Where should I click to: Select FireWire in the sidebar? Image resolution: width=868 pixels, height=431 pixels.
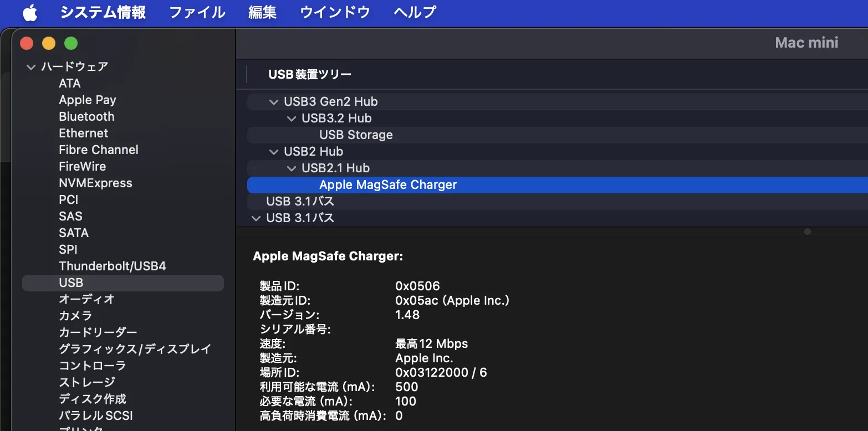click(x=83, y=166)
